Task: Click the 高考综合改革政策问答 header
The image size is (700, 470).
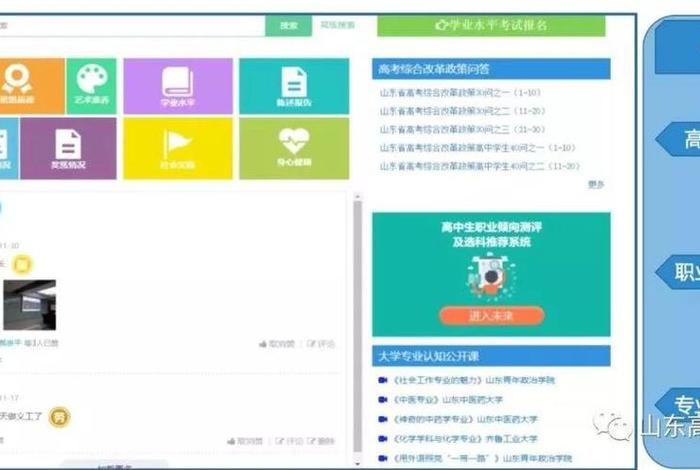Action: point(491,69)
